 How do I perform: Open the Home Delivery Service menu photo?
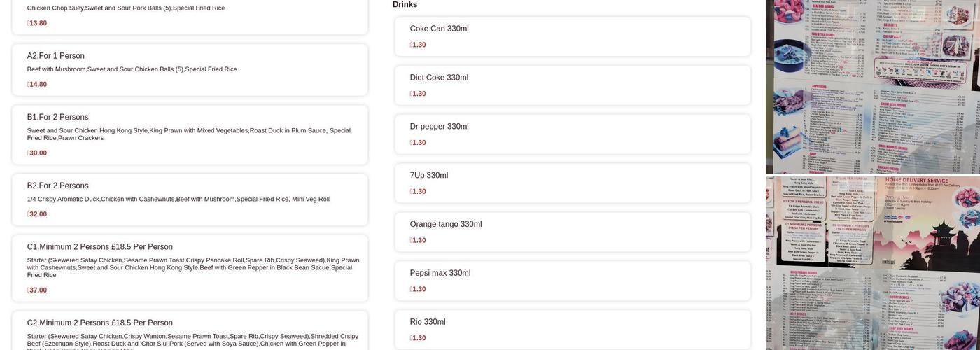coord(872,263)
